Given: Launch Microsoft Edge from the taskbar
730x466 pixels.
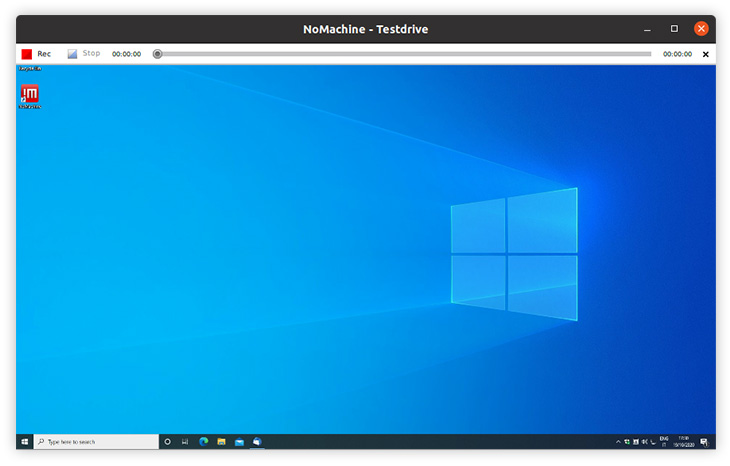Looking at the screenshot, I should (x=204, y=441).
